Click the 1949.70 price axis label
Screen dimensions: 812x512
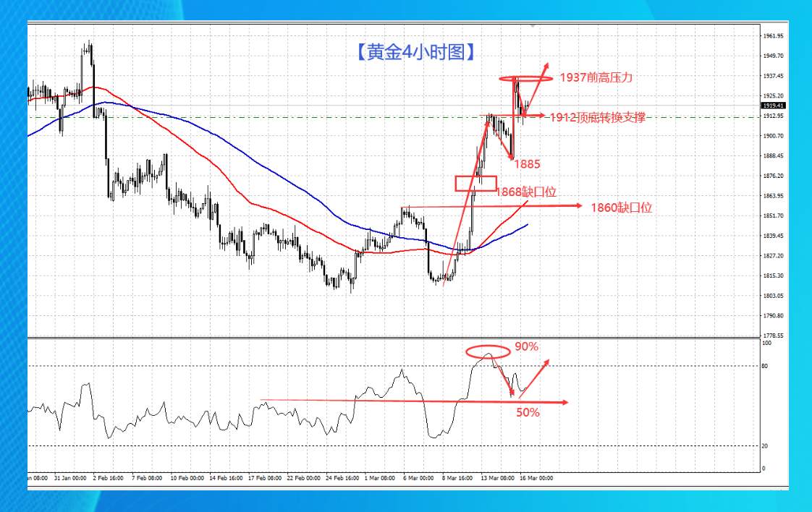[774, 56]
